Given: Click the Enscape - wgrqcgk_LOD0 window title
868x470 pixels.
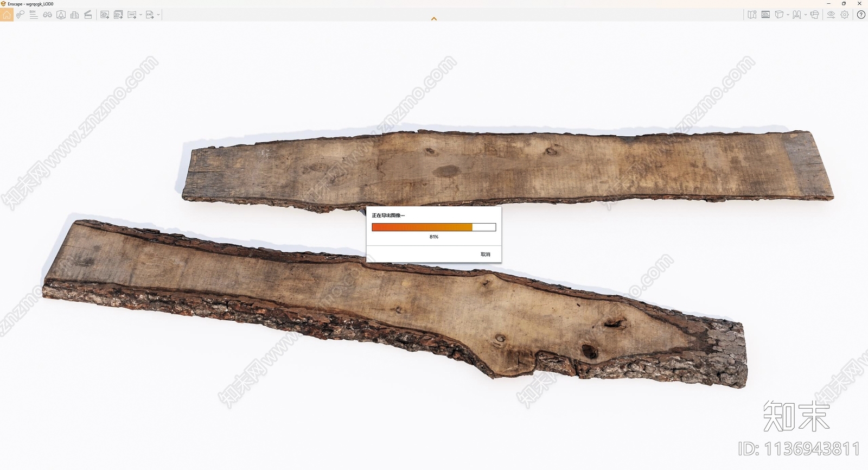Looking at the screenshot, I should pos(30,4).
